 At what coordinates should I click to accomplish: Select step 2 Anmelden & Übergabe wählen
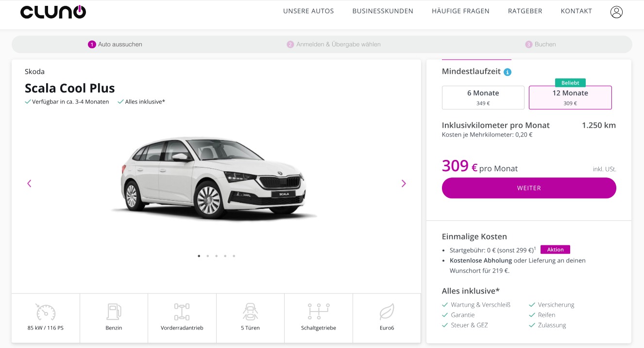pos(334,44)
